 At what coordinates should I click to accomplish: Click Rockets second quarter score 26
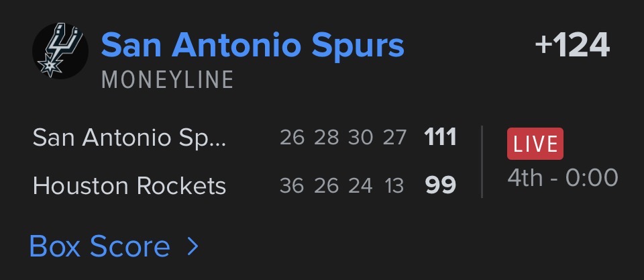[x=326, y=185]
